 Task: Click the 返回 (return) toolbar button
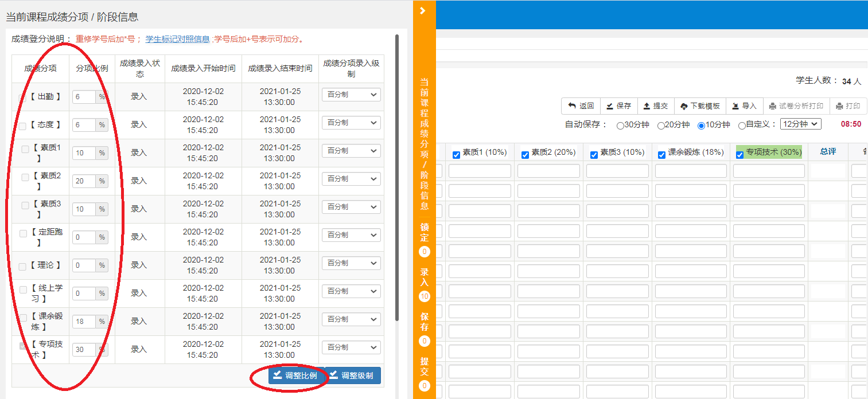(x=581, y=106)
